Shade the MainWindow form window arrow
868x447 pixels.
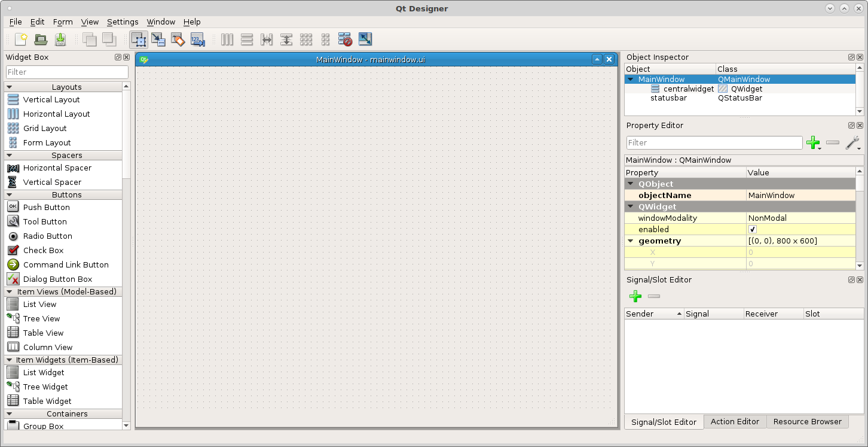pyautogui.click(x=597, y=59)
